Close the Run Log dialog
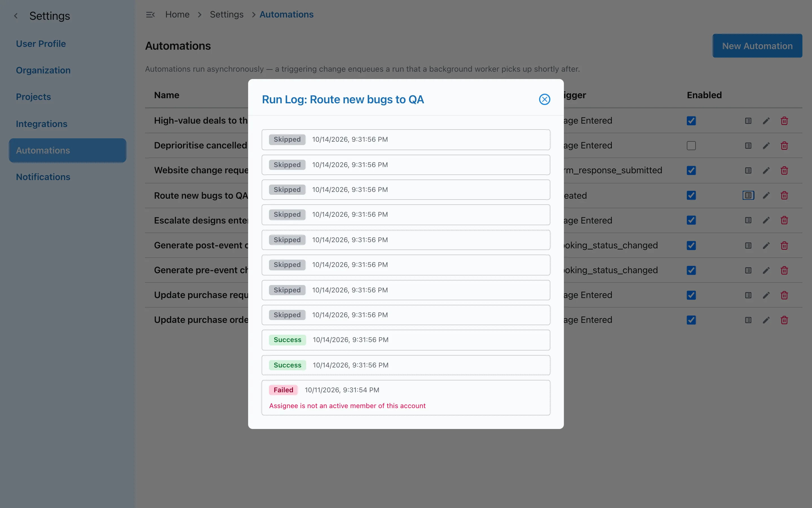This screenshot has width=812, height=508. (x=544, y=99)
